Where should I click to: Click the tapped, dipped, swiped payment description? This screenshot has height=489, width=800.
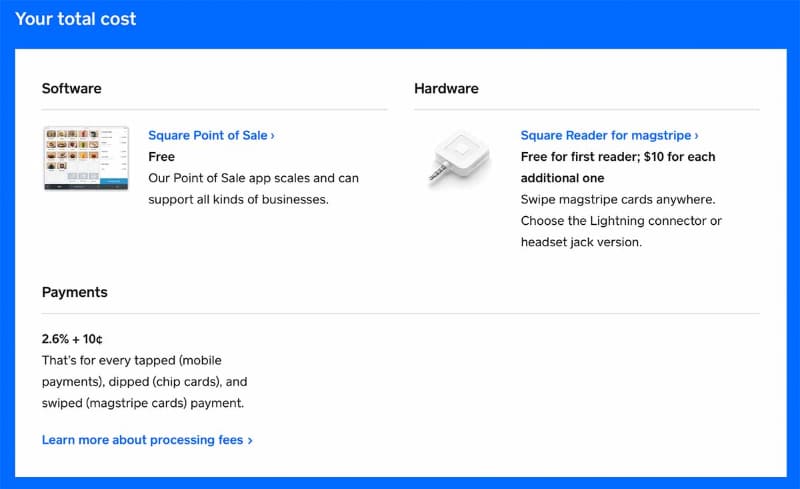point(144,381)
